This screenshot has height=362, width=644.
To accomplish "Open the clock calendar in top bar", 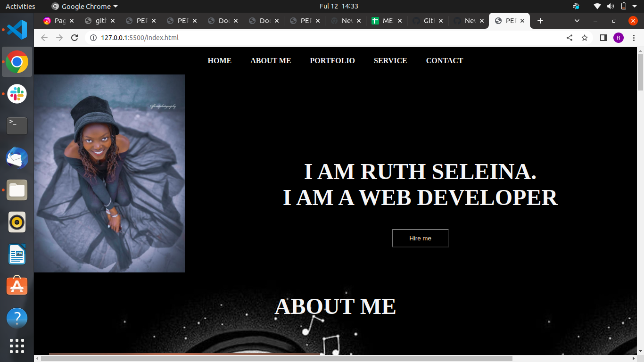I will point(339,6).
